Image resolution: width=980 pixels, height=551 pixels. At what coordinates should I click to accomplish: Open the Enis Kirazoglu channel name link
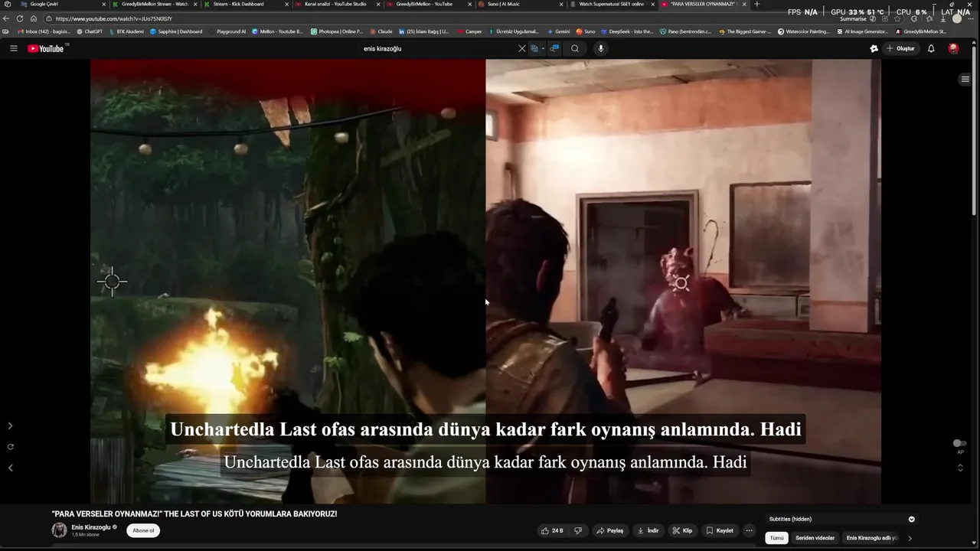tap(91, 527)
